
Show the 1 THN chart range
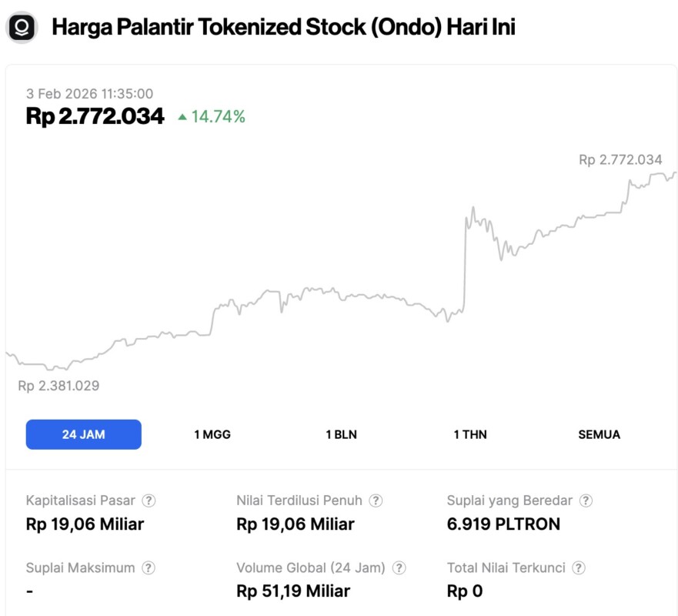click(x=470, y=434)
